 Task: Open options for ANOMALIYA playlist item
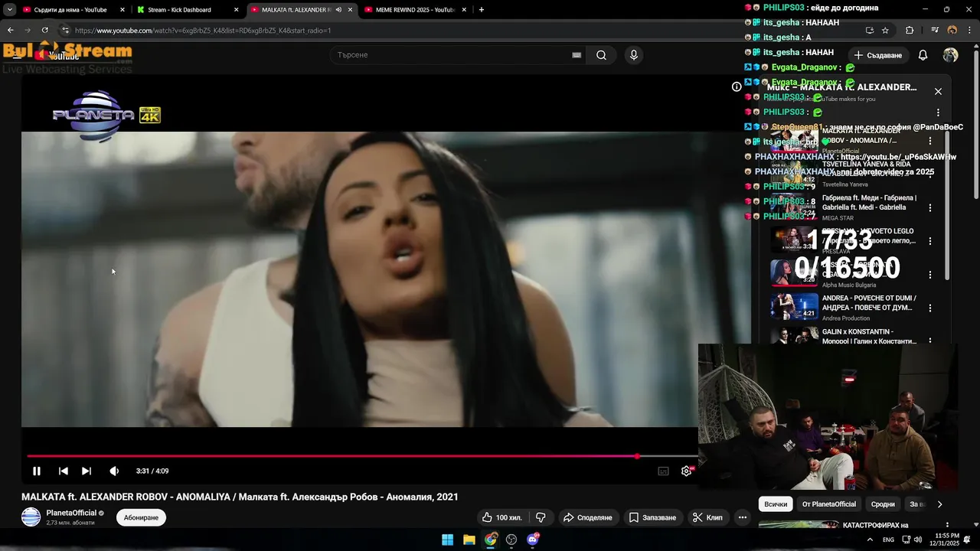[930, 141]
